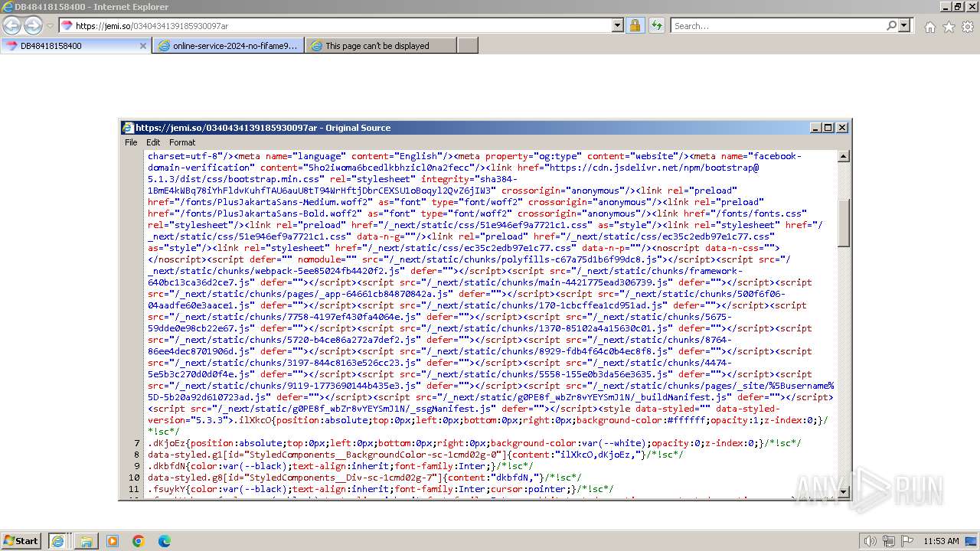980x551 pixels.
Task: View the security lock icon report
Action: (635, 26)
